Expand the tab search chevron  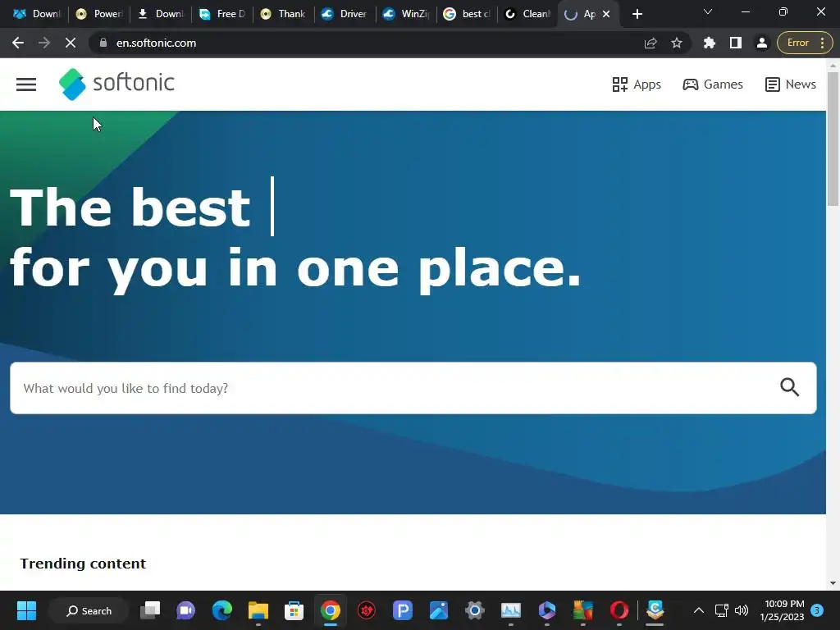click(x=708, y=11)
